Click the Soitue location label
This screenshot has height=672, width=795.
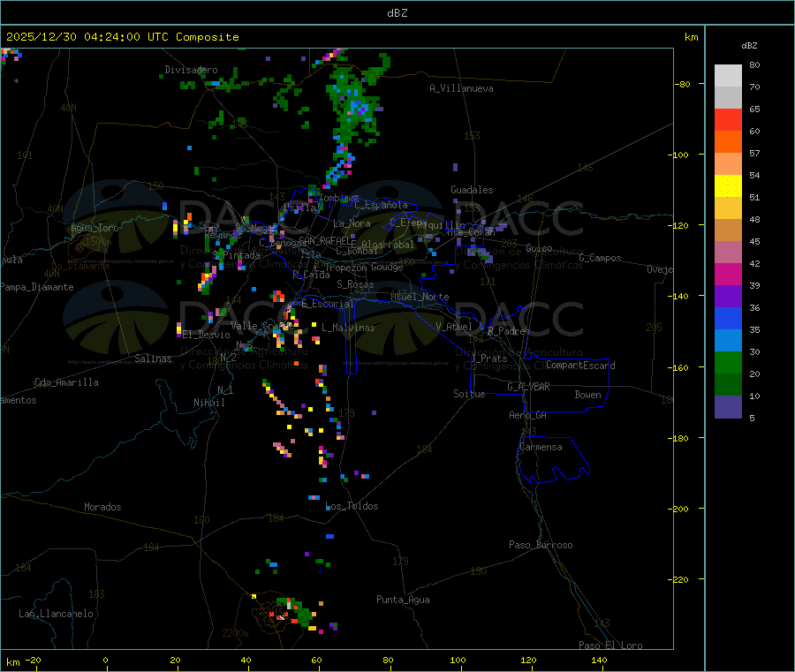point(470,394)
